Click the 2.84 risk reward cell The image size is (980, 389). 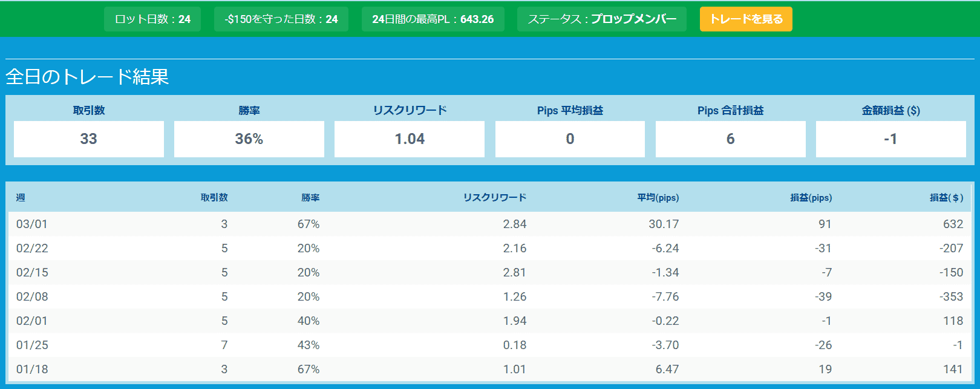[x=515, y=224]
